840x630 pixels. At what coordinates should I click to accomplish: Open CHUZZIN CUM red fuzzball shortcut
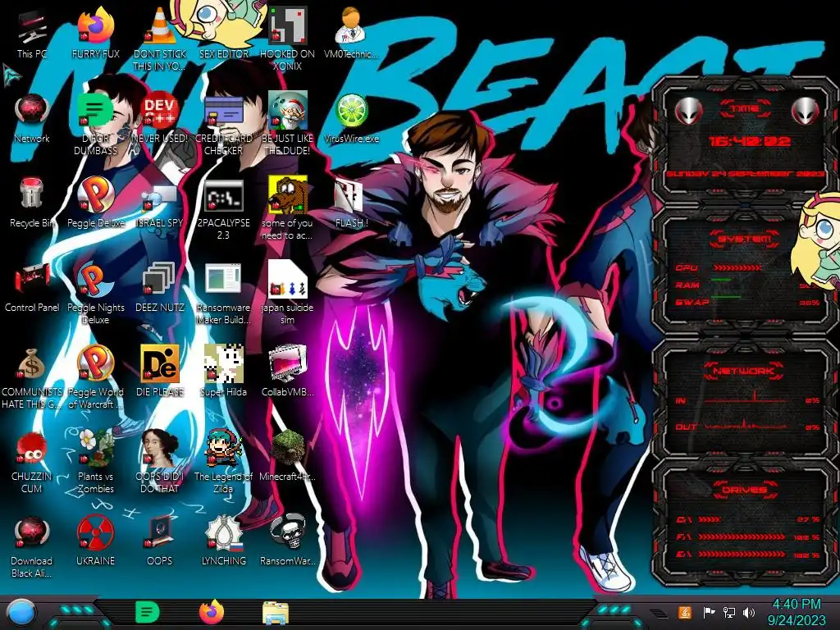tap(32, 462)
